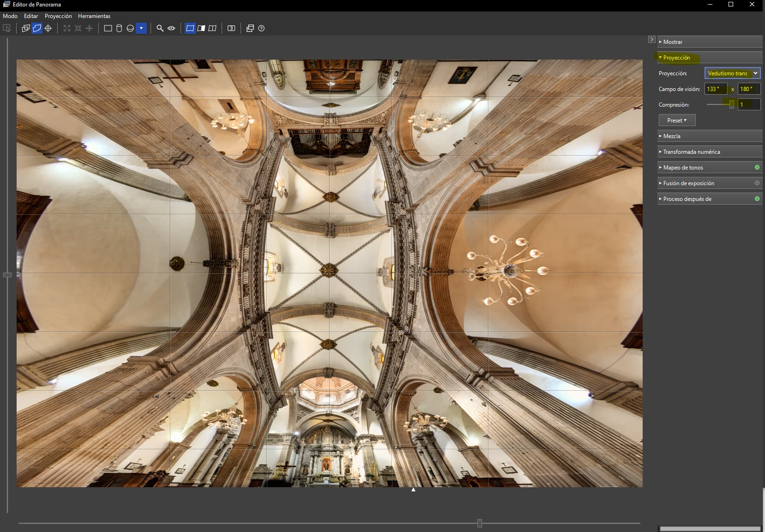Click the Editor de Panorama title icon
The width and height of the screenshot is (765, 532).
pyautogui.click(x=6, y=4)
